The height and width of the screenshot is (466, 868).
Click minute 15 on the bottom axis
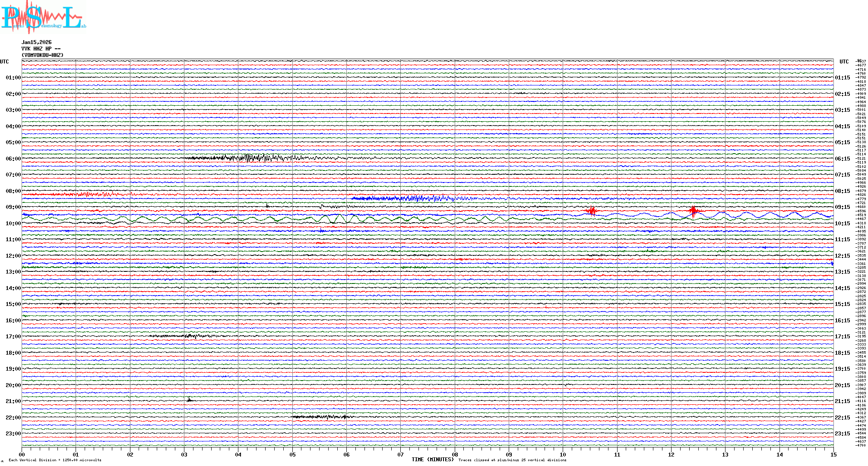(x=833, y=454)
